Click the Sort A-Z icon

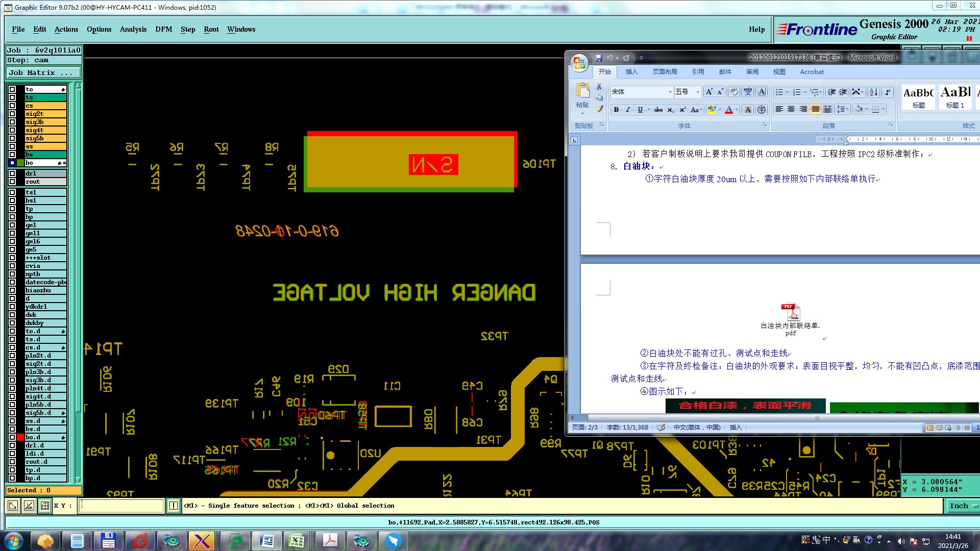tap(873, 92)
